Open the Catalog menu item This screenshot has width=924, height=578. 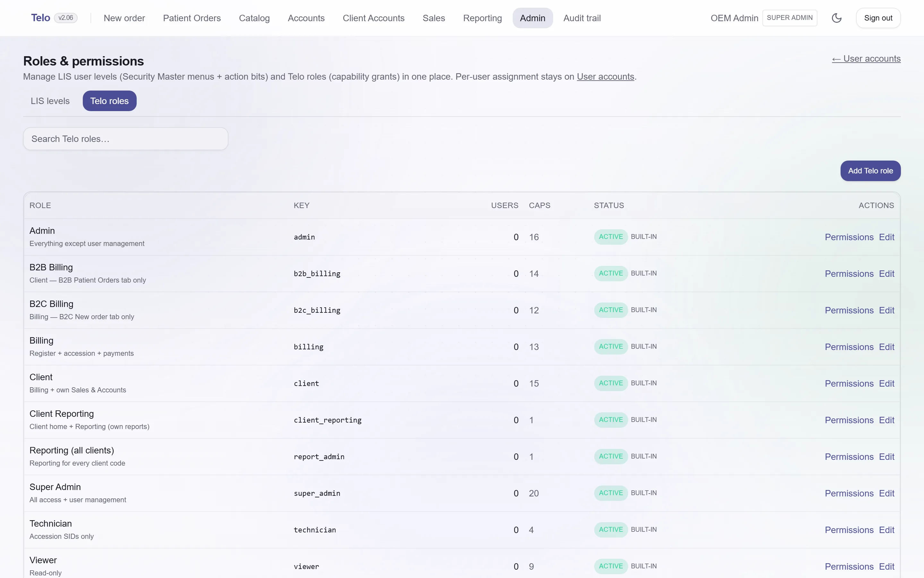pos(254,18)
